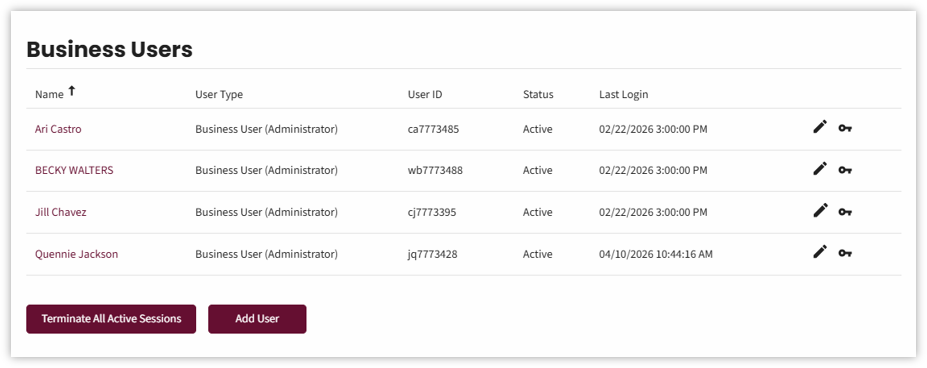Viewport: 927px width, 368px height.
Task: Open pencil edit icon for Jill Chavez
Action: point(819,210)
